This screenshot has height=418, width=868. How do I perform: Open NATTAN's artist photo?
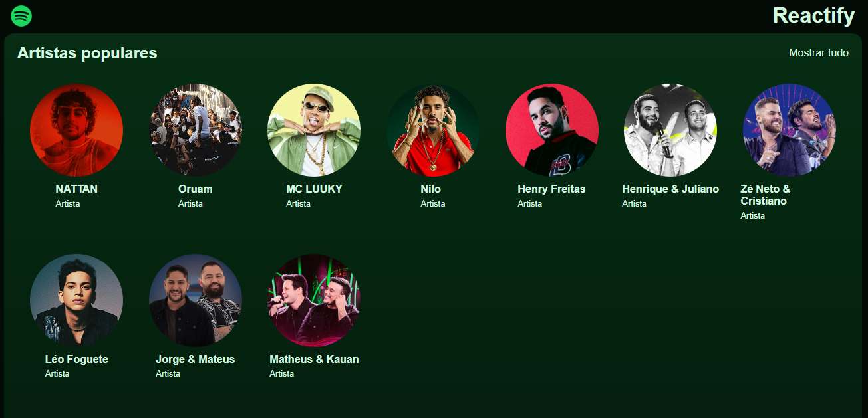pos(76,130)
